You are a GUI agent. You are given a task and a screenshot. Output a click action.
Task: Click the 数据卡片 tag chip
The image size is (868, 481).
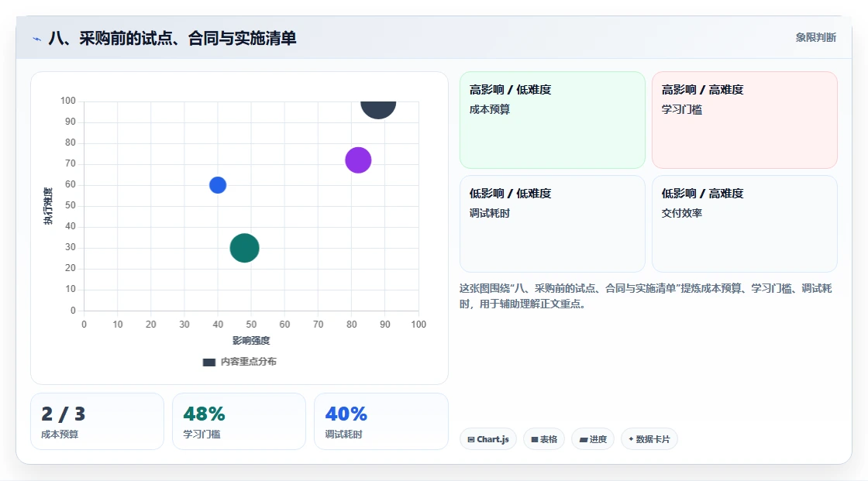649,439
